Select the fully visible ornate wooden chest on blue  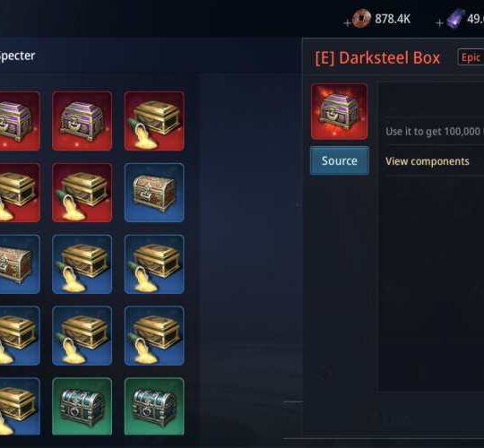[154, 193]
